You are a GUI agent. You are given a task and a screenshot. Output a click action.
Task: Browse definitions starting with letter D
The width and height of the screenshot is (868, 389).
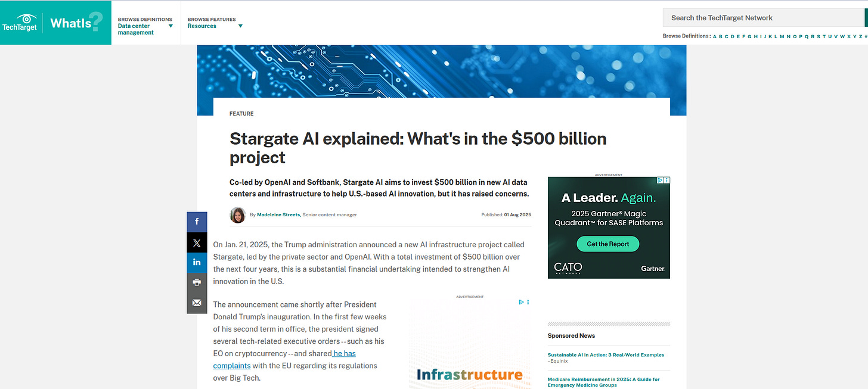click(733, 36)
